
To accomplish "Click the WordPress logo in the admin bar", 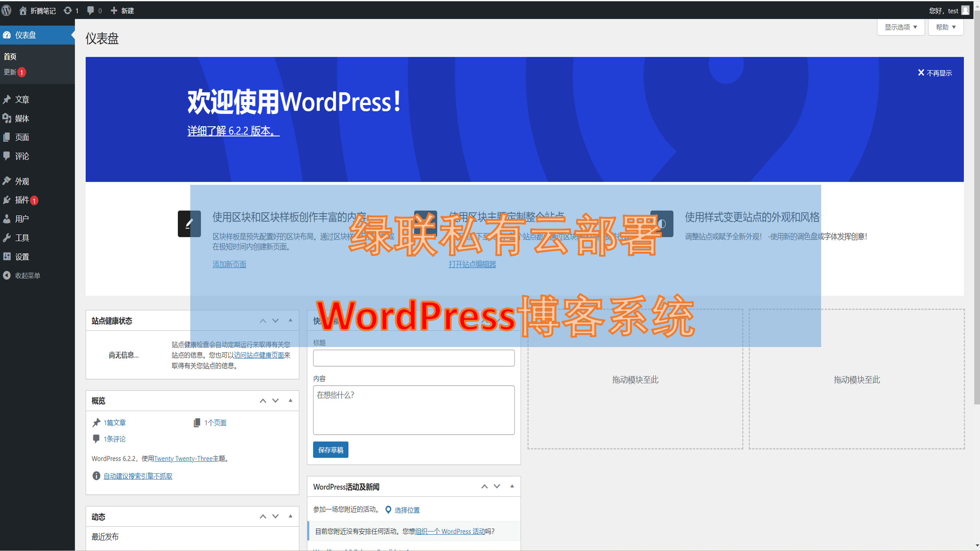I will tap(7, 10).
